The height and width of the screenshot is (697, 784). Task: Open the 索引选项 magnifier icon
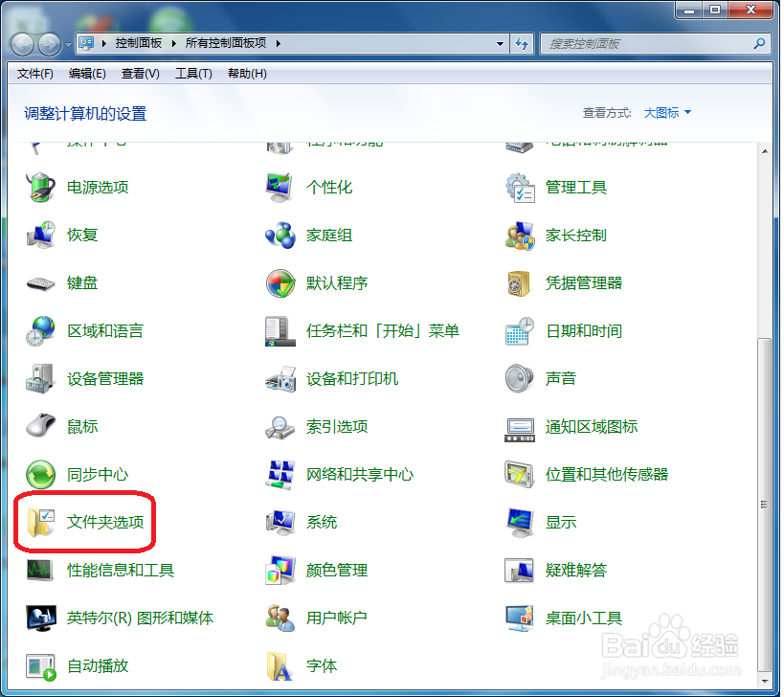click(x=279, y=426)
